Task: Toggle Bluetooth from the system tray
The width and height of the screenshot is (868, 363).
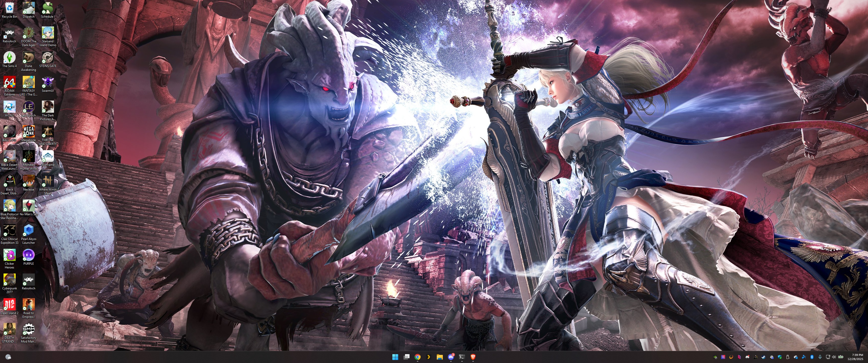Action: [812, 357]
